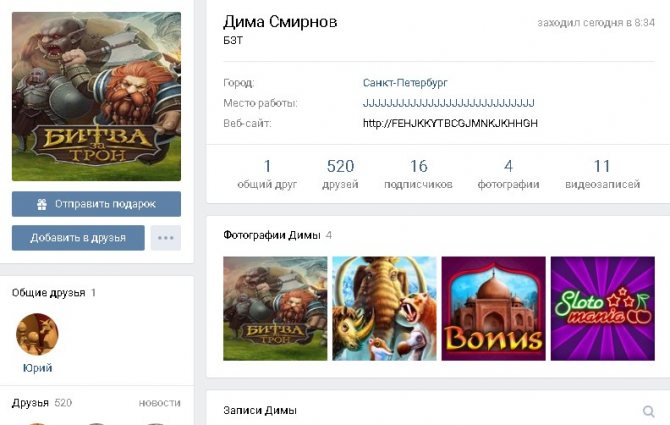Open the JJJJJJ workplace link
This screenshot has width=670, height=425.
coord(449,103)
